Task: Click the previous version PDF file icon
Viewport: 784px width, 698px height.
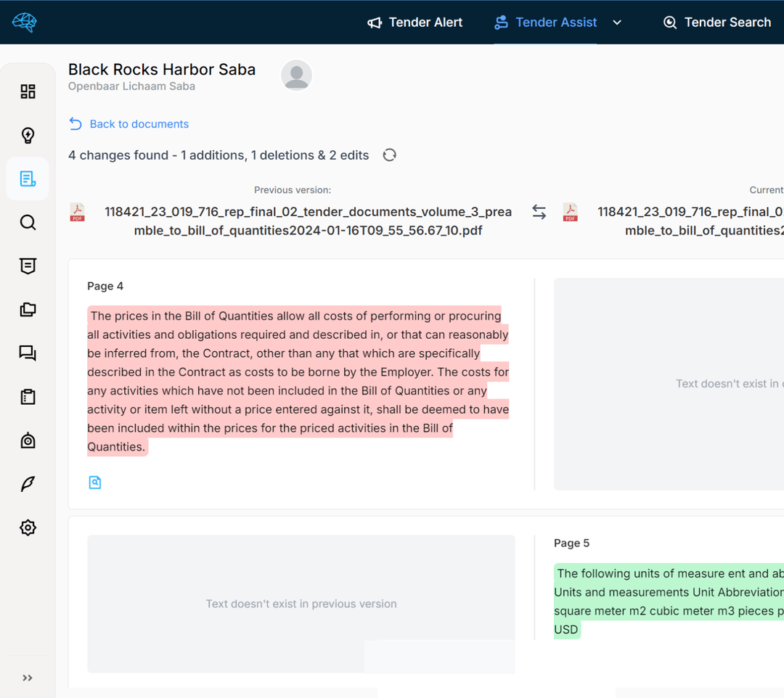Action: pos(77,212)
